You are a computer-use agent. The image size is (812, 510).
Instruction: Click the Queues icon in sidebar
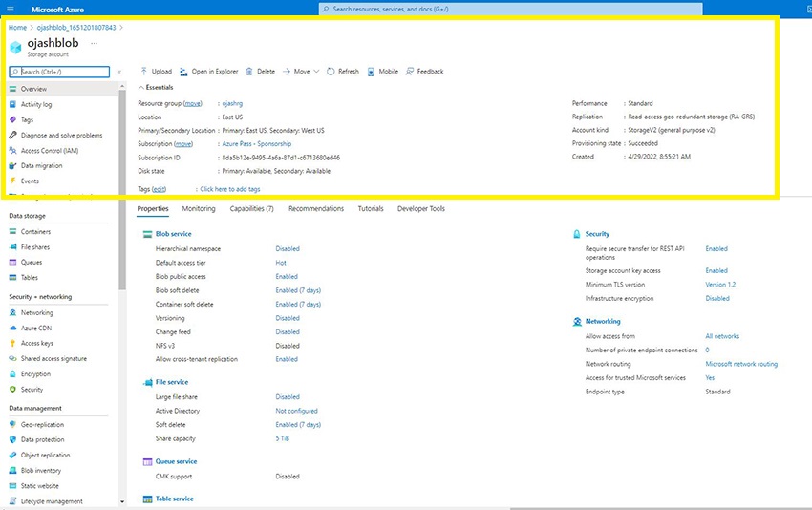click(x=13, y=262)
